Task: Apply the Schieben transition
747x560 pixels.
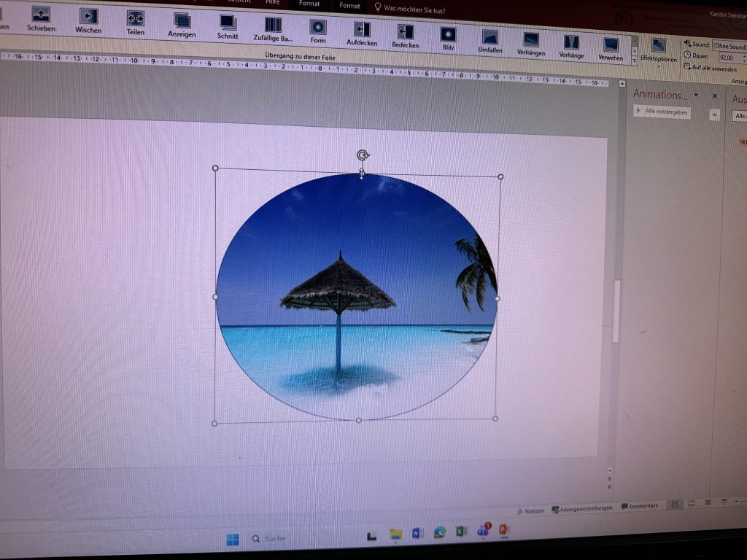Action: [x=41, y=18]
